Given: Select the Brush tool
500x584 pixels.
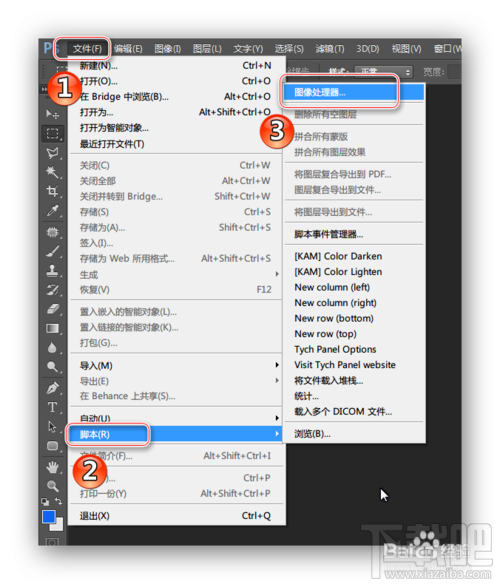Looking at the screenshot, I should (52, 252).
